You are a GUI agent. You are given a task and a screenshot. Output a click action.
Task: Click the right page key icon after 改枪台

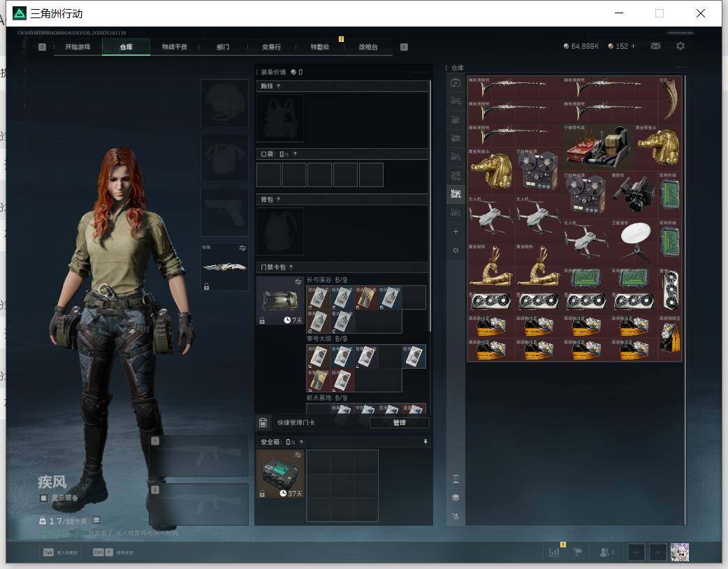404,47
